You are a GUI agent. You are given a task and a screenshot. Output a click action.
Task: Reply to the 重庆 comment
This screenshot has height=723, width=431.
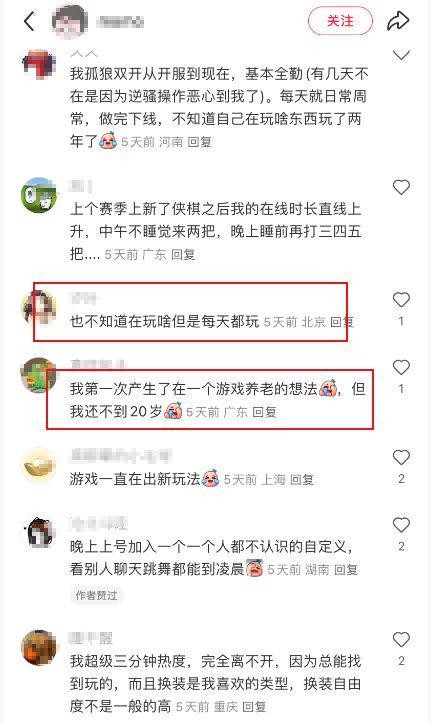click(x=254, y=706)
